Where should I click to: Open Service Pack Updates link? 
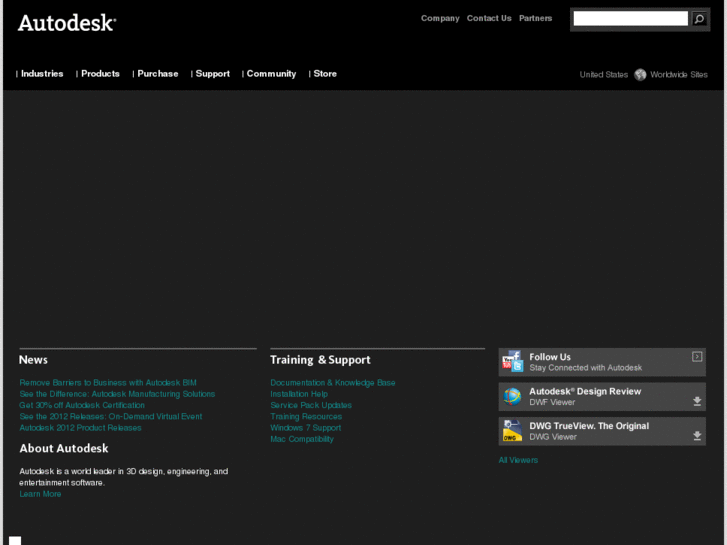coord(311,405)
